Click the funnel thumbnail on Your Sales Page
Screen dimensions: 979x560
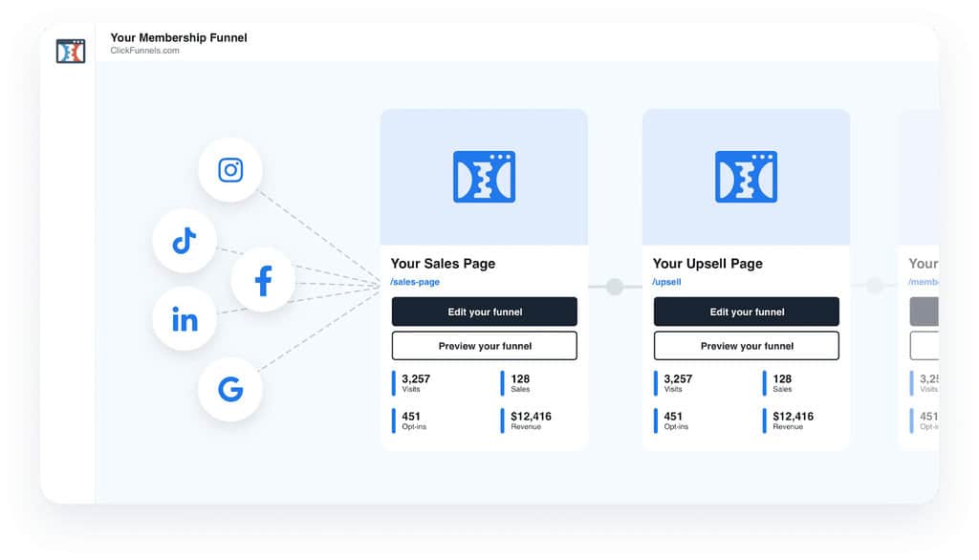click(484, 176)
